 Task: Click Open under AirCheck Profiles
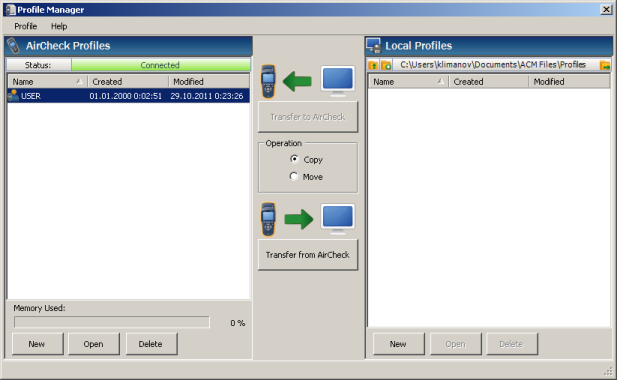pos(94,344)
